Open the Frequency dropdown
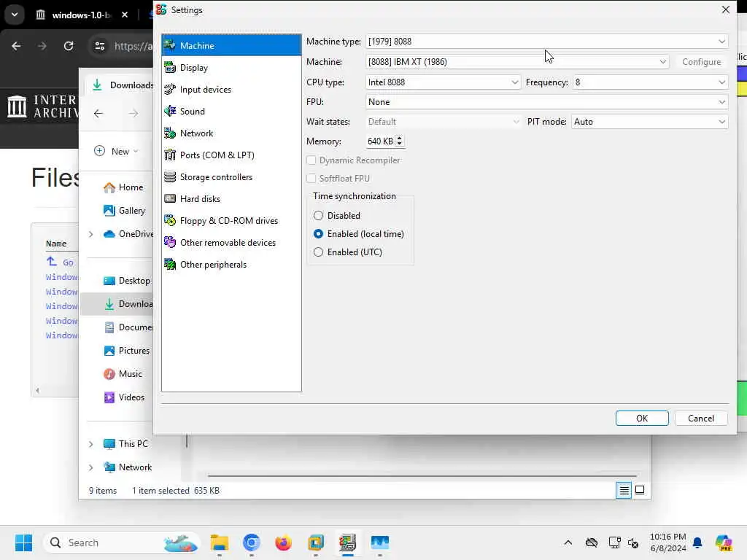This screenshot has width=747, height=560. (x=650, y=82)
